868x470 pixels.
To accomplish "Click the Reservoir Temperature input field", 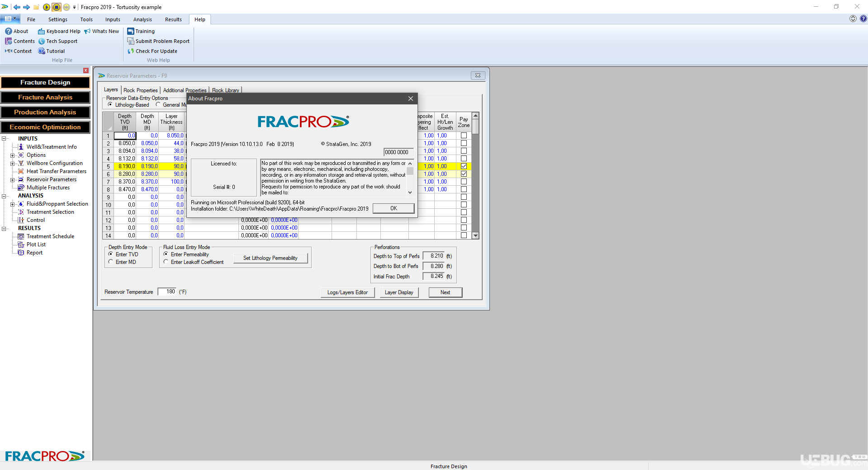I will (167, 291).
